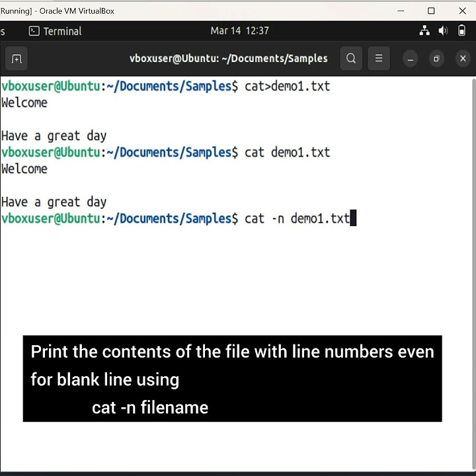The image size is (476, 476).
Task: Click the volume speaker icon
Action: (x=444, y=31)
